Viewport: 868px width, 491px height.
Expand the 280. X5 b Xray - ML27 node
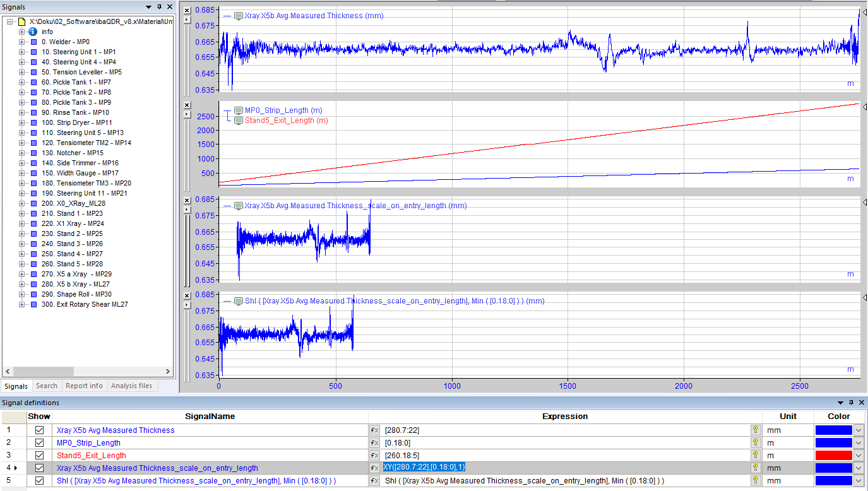[21, 284]
